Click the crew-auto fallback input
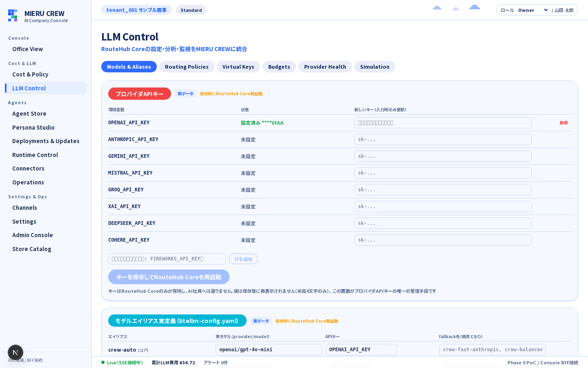The image size is (588, 368). click(x=492, y=350)
